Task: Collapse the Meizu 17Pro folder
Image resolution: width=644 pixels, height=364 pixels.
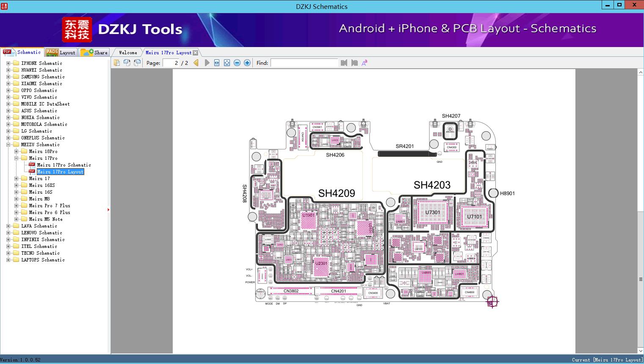Action: (x=16, y=158)
